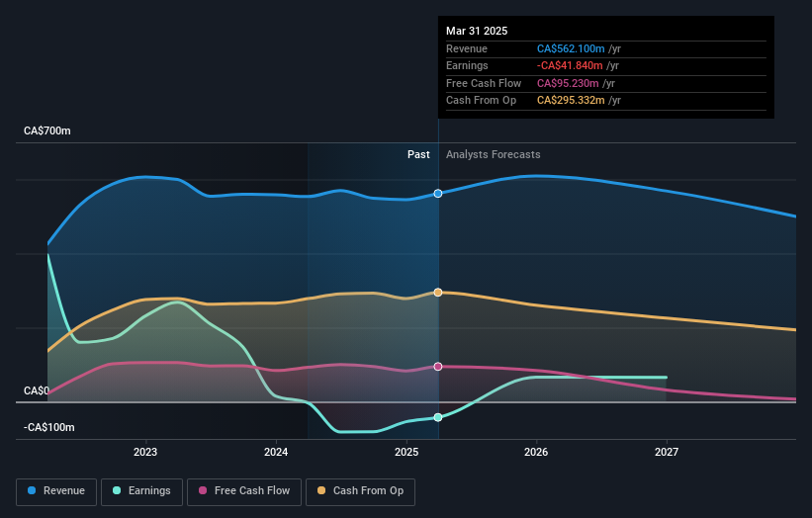
Task: Click the teal Earnings data point marker
Action: (438, 417)
